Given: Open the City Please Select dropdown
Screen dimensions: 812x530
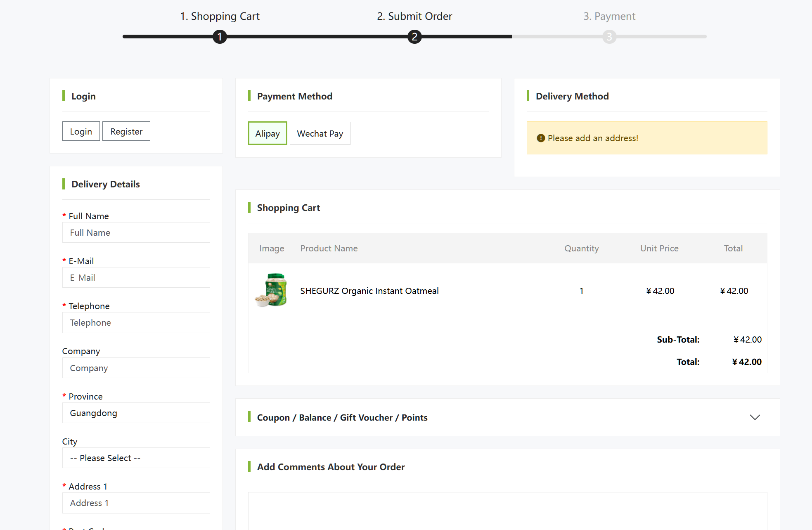Looking at the screenshot, I should [136, 458].
